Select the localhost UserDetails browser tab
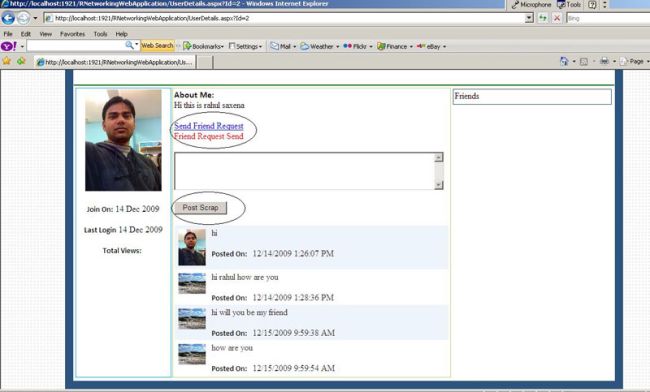Viewport: 650px width, 392px height. [x=114, y=62]
